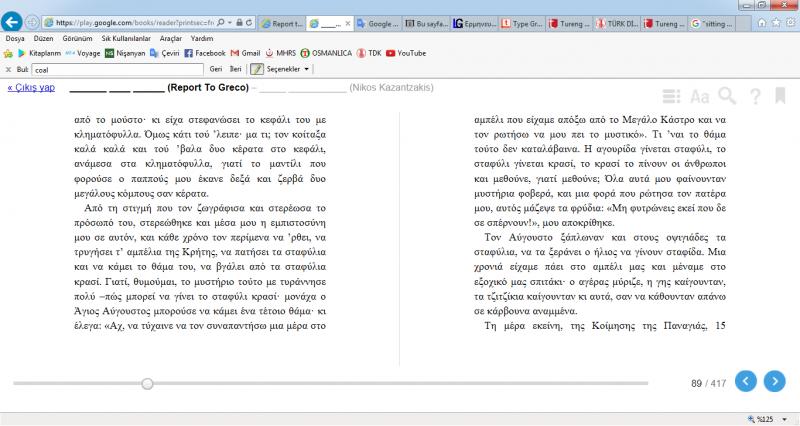Open the browser Tools gear icon

[791, 23]
